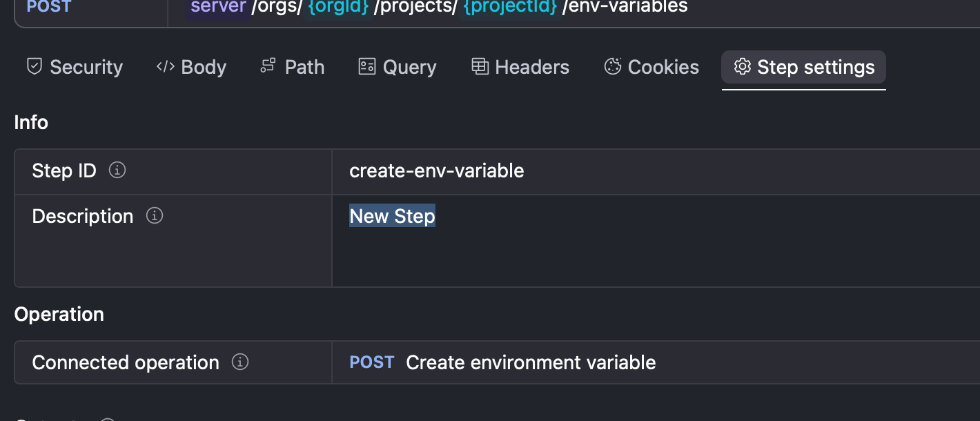The image size is (980, 421).
Task: Open the Security tab
Action: pyautogui.click(x=75, y=67)
